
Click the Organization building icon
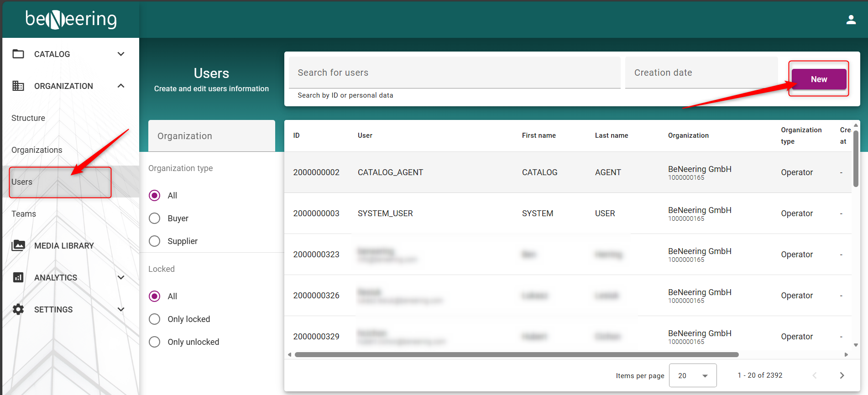(18, 86)
